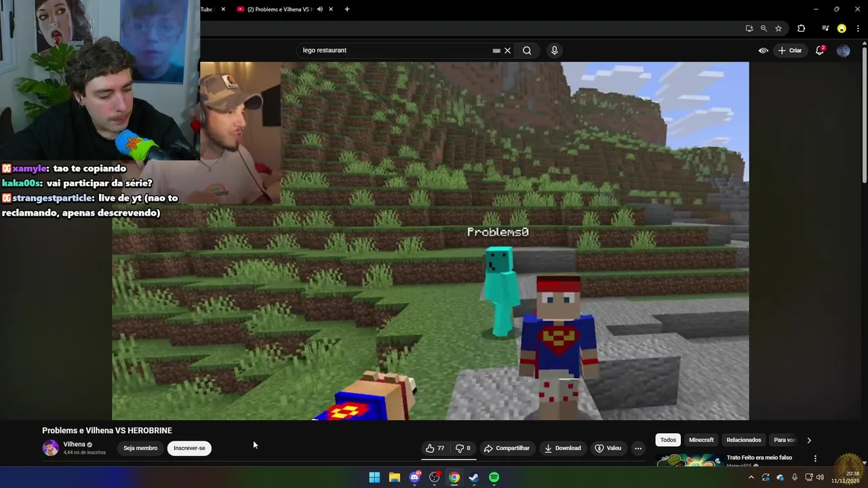Open Chrome three-dot menu
Screen dimensions: 868x488
[858, 28]
